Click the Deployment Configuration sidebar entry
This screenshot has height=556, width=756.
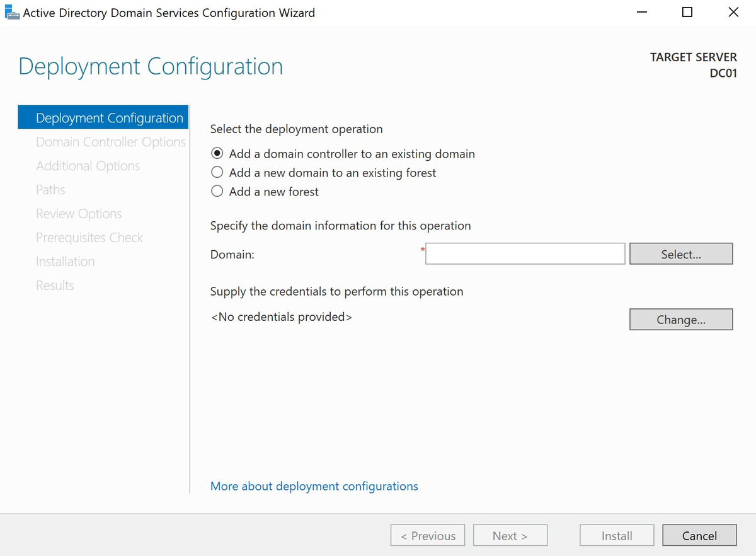(x=110, y=117)
